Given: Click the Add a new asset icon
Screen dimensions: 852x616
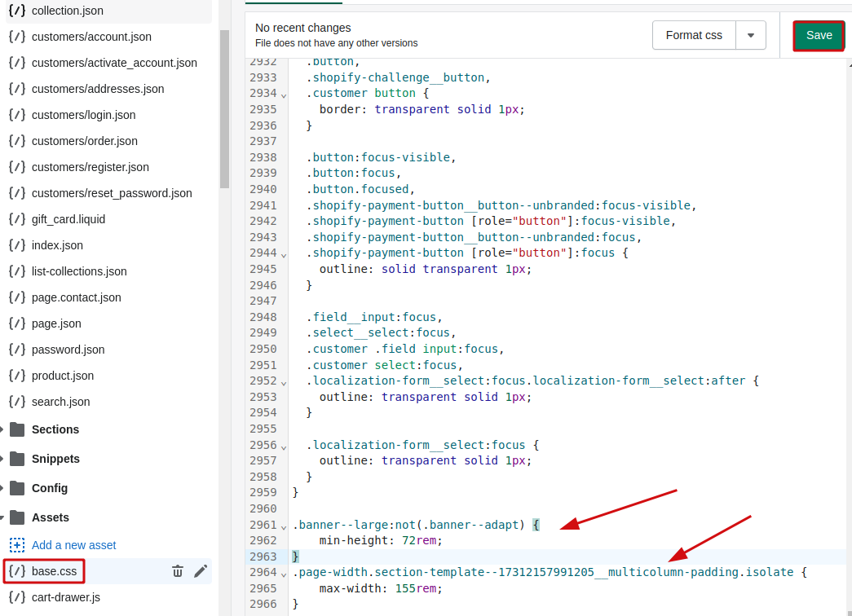Looking at the screenshot, I should tap(18, 543).
